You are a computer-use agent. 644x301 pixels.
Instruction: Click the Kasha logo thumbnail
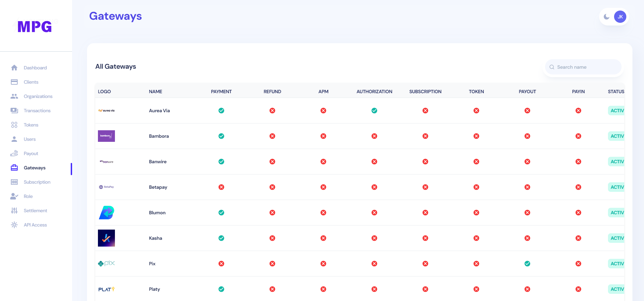pyautogui.click(x=106, y=238)
